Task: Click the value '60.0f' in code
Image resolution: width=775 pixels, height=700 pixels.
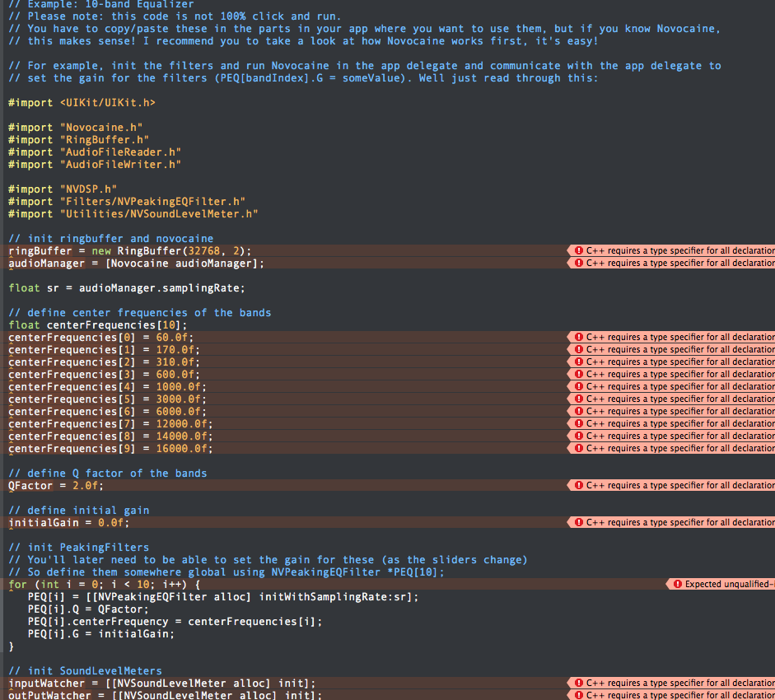Action: [172, 338]
